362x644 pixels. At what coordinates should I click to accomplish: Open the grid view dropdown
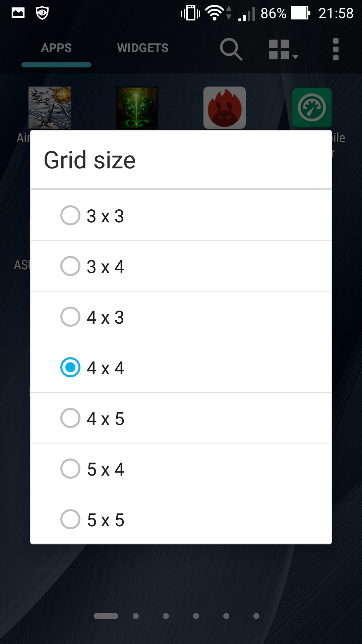pyautogui.click(x=283, y=50)
